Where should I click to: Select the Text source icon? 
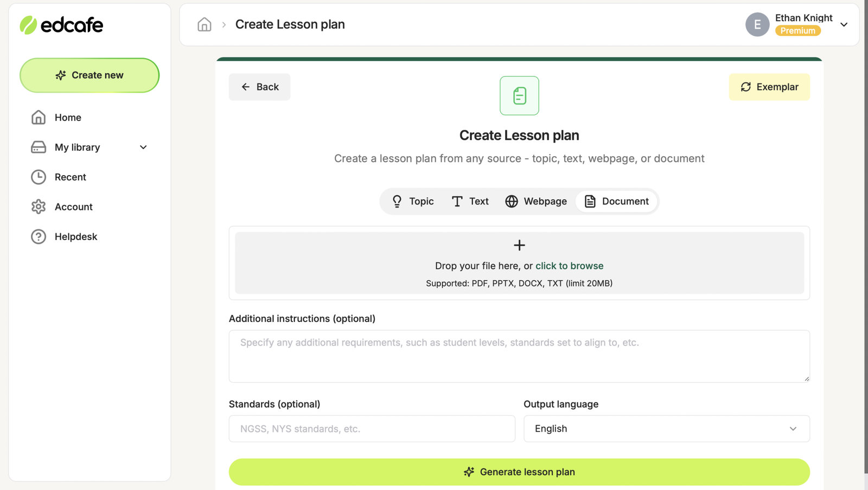pyautogui.click(x=456, y=201)
